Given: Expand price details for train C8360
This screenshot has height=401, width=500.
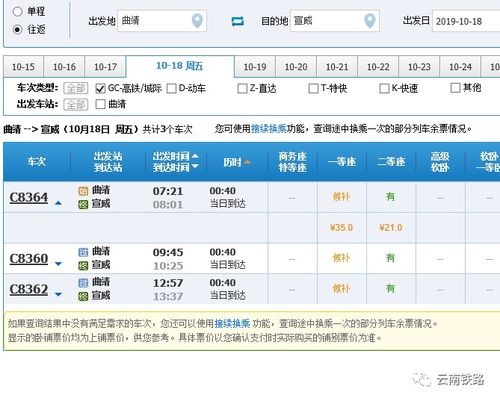Looking at the screenshot, I should (58, 264).
